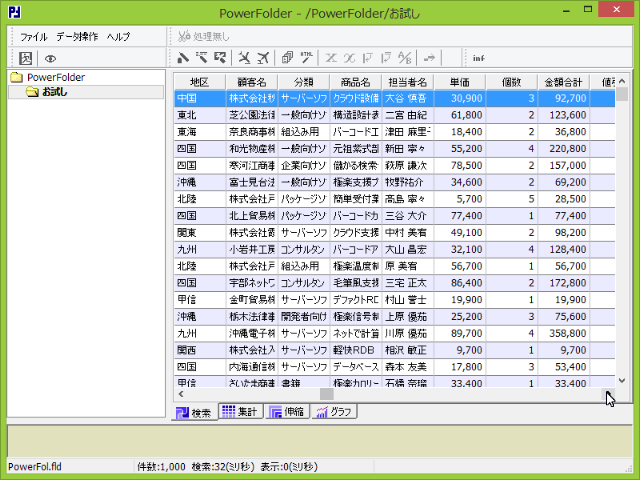The width and height of the screenshot is (640, 480).
Task: Click the 金額合計 column header
Action: coord(564,82)
